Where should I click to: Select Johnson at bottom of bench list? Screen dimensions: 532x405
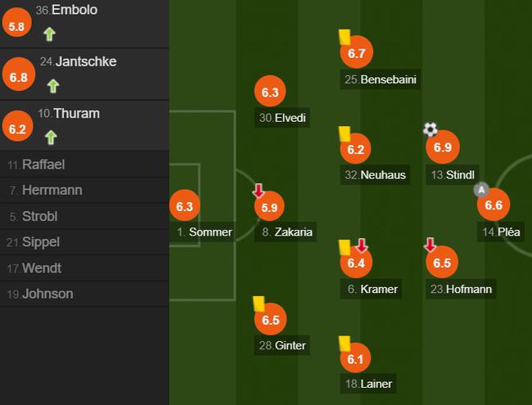pyautogui.click(x=84, y=294)
